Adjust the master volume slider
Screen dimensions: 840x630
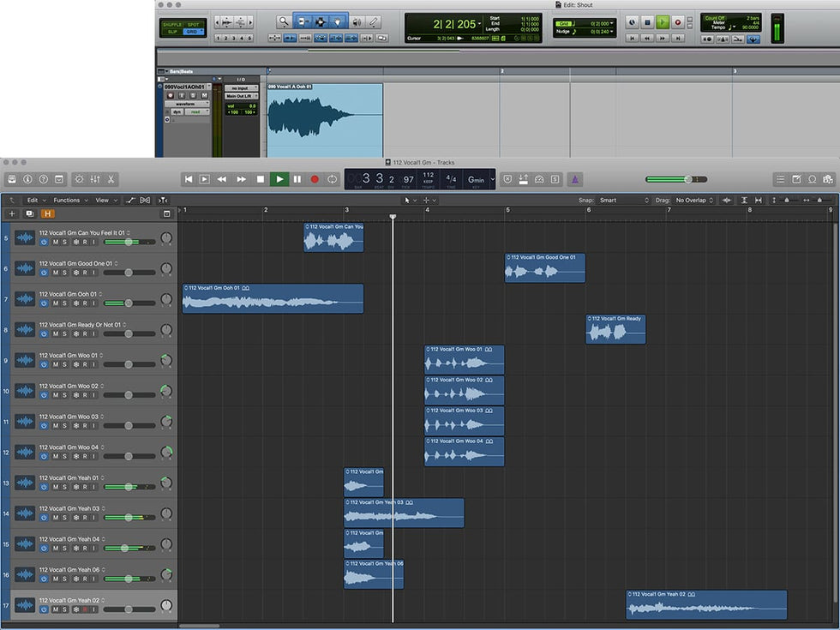[687, 179]
